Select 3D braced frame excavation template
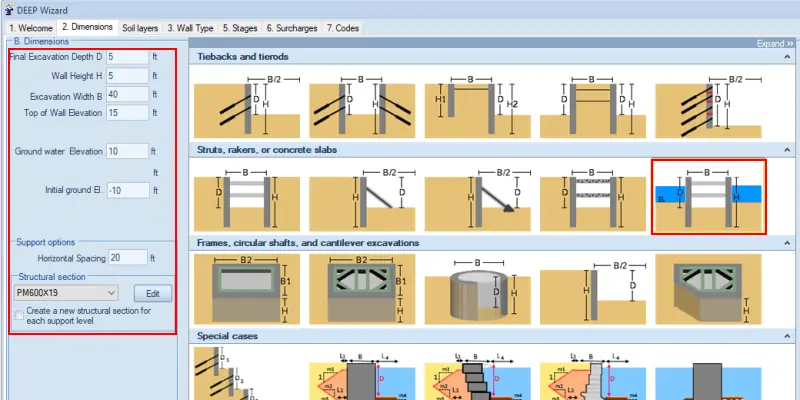800x400 pixels. click(708, 289)
